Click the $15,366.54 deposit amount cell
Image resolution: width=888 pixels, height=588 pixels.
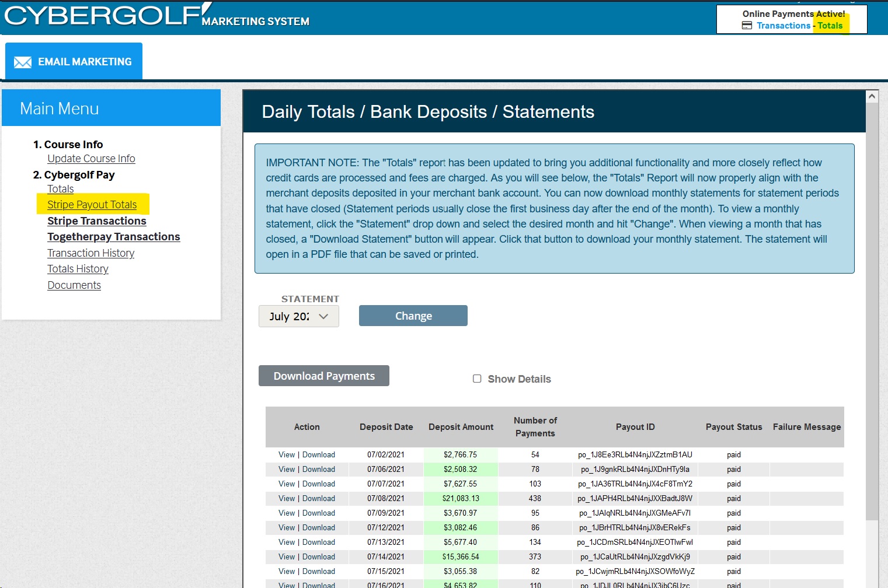pyautogui.click(x=461, y=556)
